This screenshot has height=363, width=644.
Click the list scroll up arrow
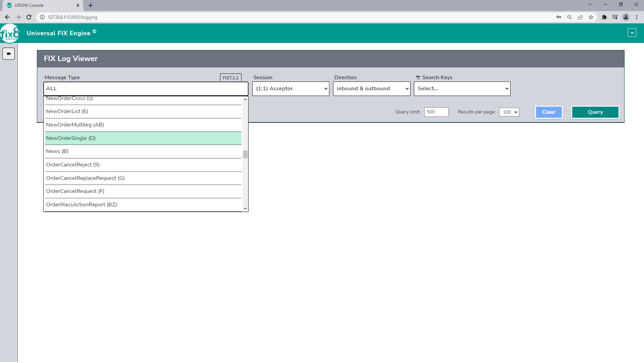(245, 99)
